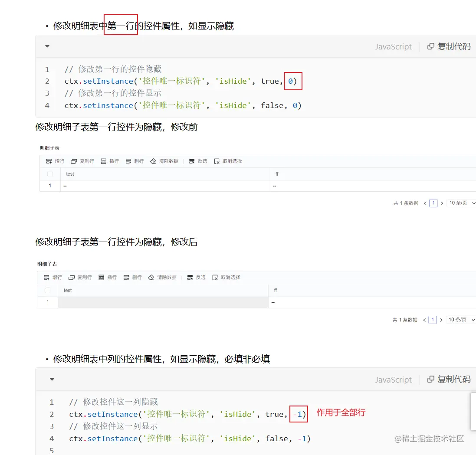The height and width of the screenshot is (455, 476).
Task: Click the test column header in the 修改后 table
Action: tap(163, 290)
